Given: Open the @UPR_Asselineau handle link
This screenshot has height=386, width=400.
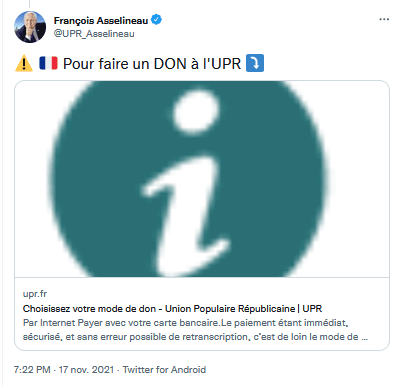Looking at the screenshot, I should tap(94, 34).
